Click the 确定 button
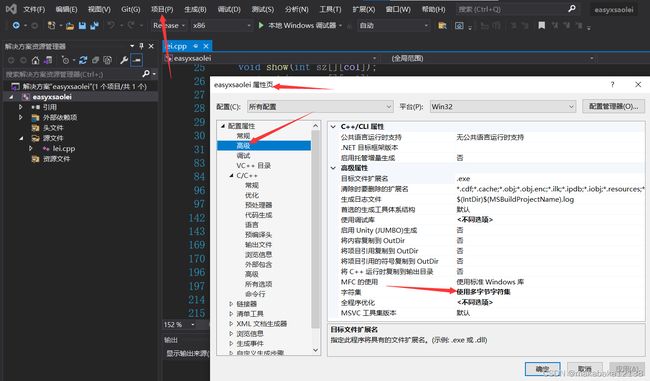Screen dimensions: 650x381 542,369
